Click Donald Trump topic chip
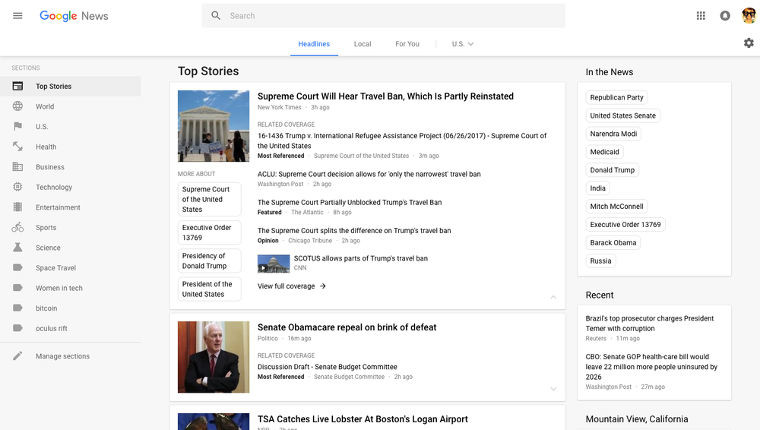 (612, 170)
